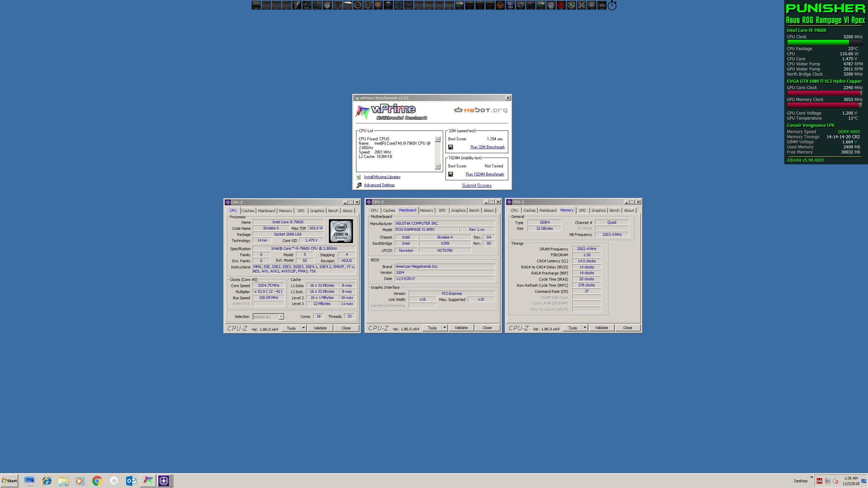Click the Multiplier field x 52.0 (12 - 42)
Screen dimensions: 868x488
coord(269,292)
